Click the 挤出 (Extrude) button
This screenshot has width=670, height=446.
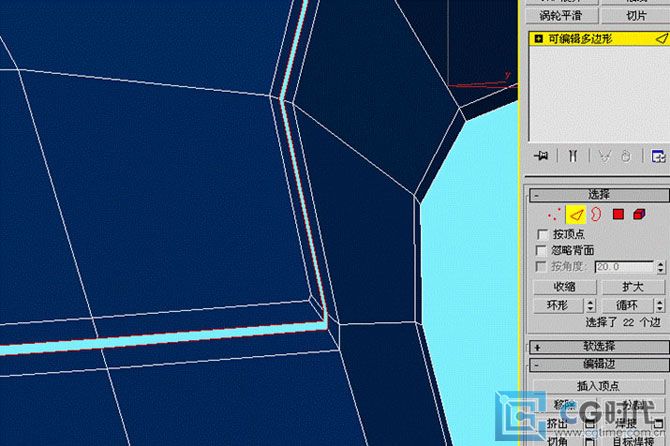click(x=558, y=424)
